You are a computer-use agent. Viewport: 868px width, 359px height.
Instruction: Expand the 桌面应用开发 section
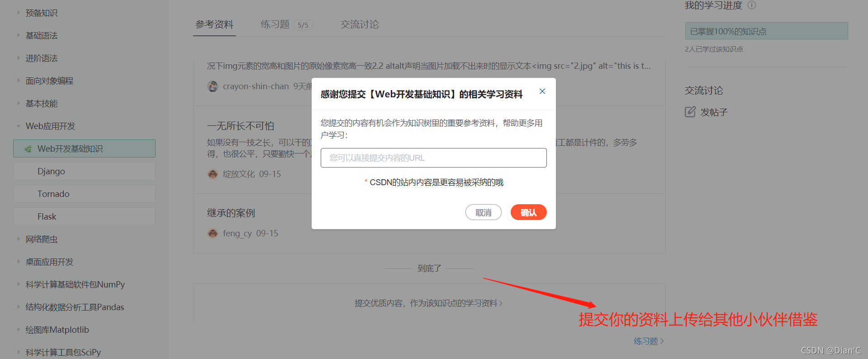tap(19, 262)
